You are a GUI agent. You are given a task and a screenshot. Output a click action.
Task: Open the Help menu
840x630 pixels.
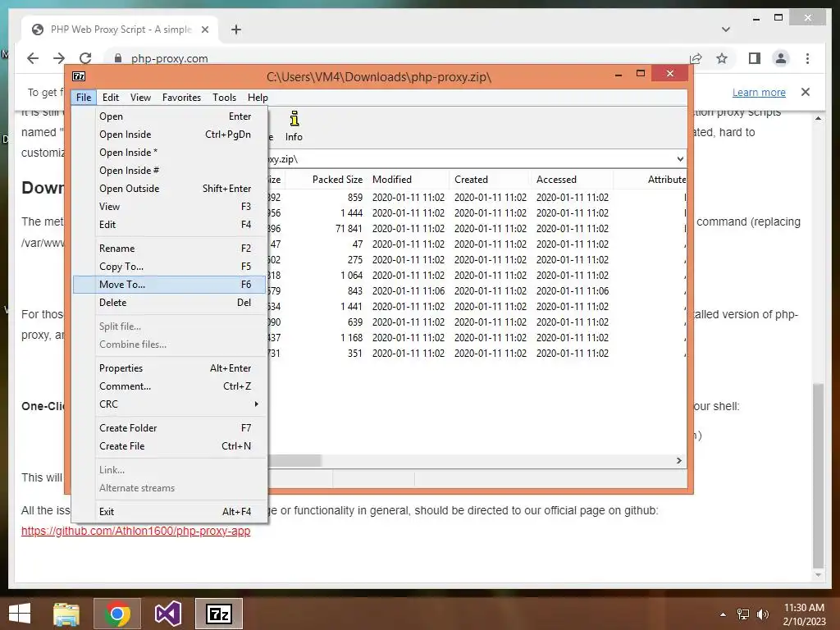point(257,98)
